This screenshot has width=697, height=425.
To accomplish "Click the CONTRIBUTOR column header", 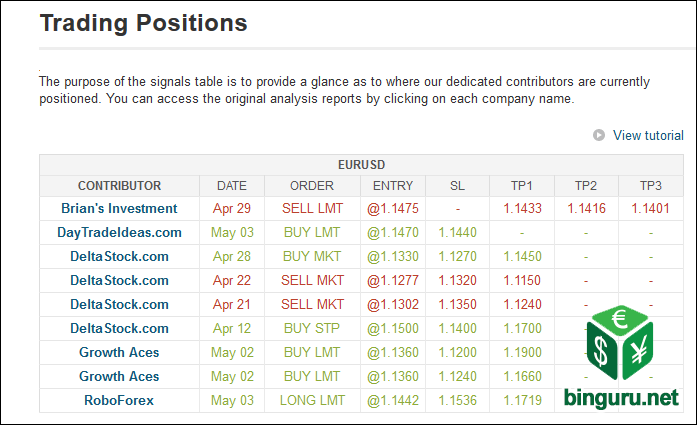I will 119,185.
